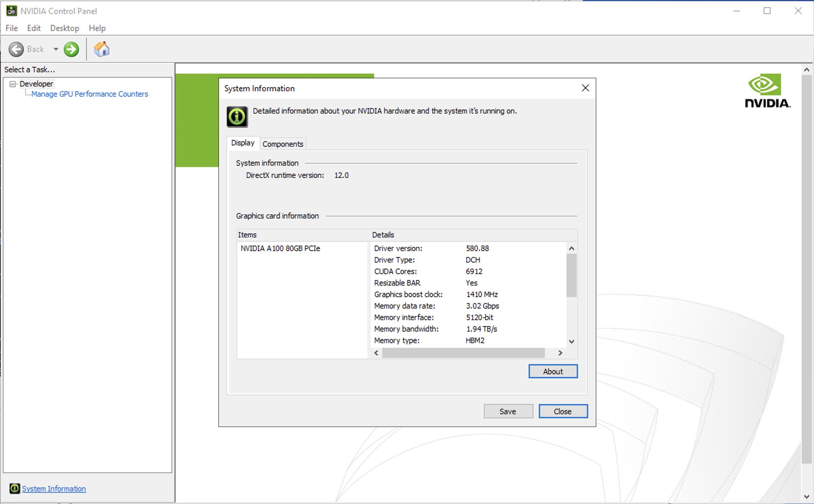Open the Desktop menu
814x504 pixels.
pos(64,28)
